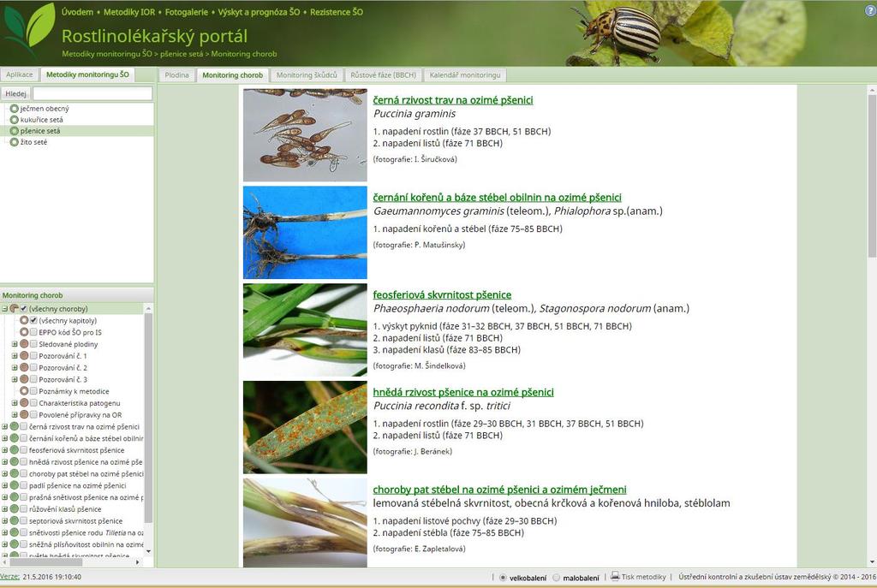Click the search text field beside Hledej
This screenshot has width=877, height=588.
click(92, 93)
